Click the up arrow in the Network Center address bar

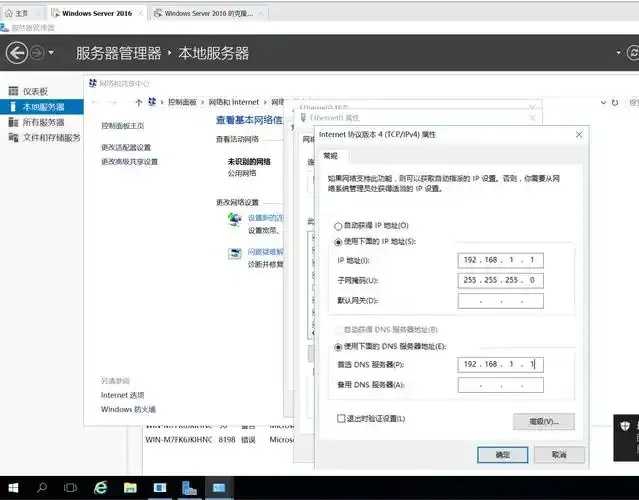tap(139, 102)
